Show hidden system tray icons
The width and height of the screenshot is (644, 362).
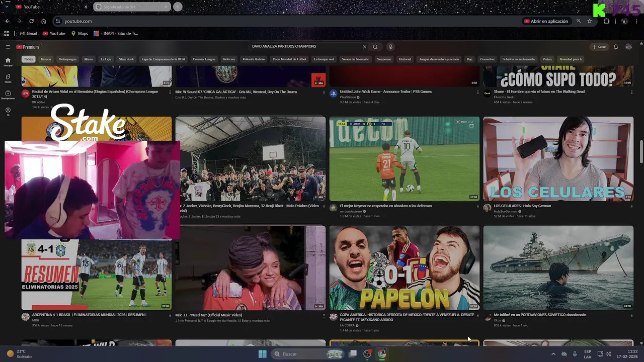[553, 354]
